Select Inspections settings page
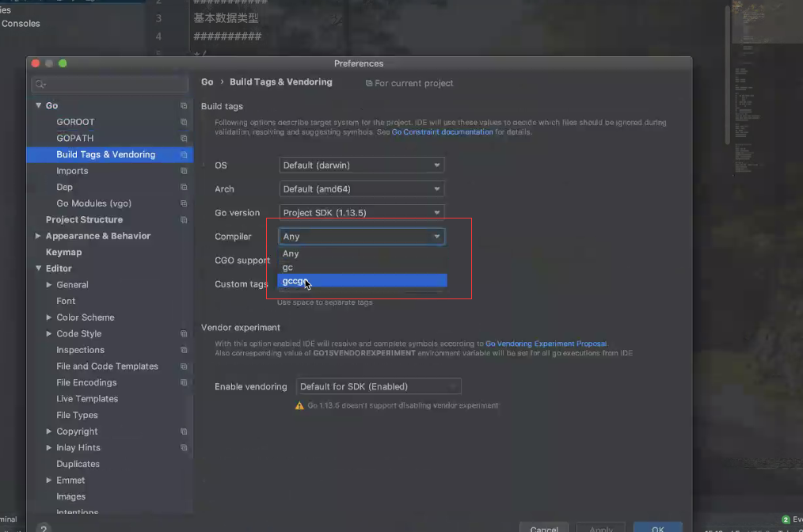 coord(81,350)
